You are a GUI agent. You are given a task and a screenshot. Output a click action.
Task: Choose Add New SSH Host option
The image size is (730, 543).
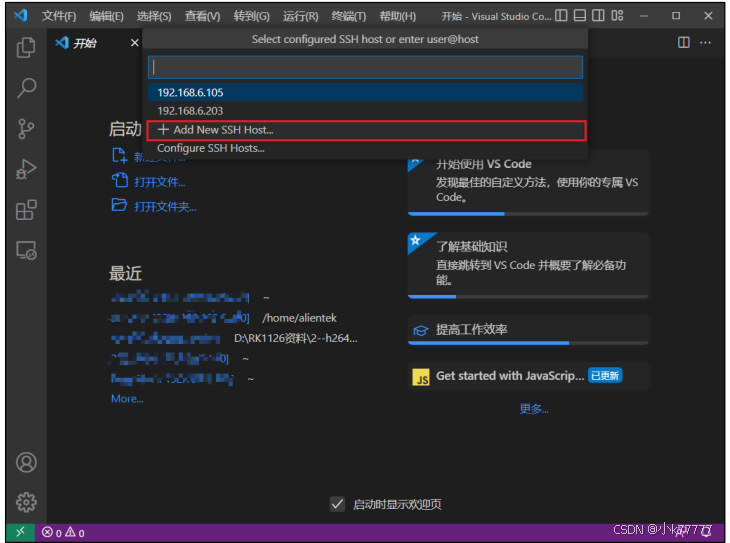pyautogui.click(x=365, y=130)
